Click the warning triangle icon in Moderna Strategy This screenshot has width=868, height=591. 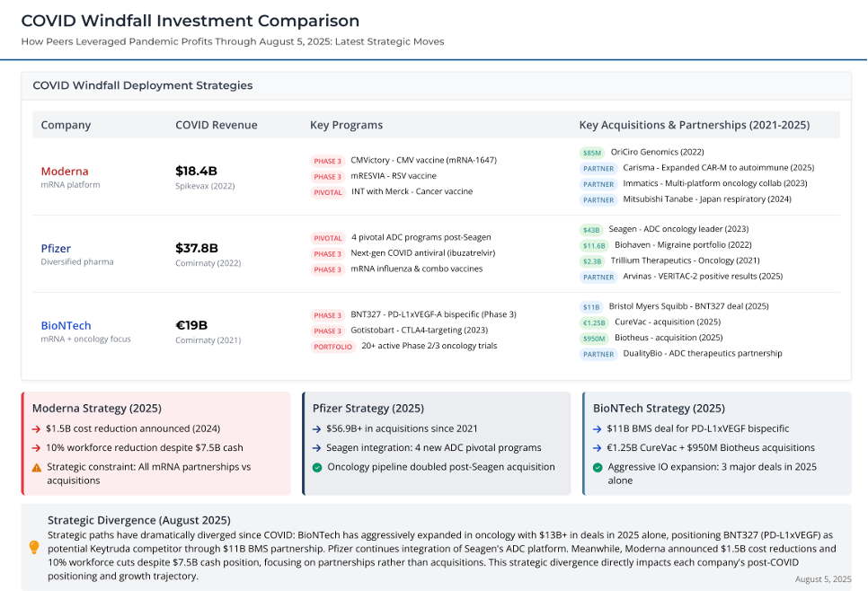pyautogui.click(x=37, y=468)
